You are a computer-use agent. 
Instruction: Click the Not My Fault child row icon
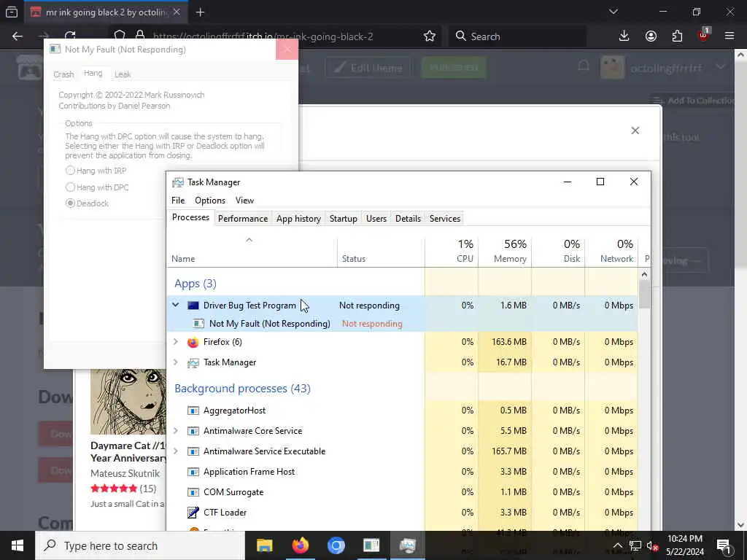tap(198, 323)
